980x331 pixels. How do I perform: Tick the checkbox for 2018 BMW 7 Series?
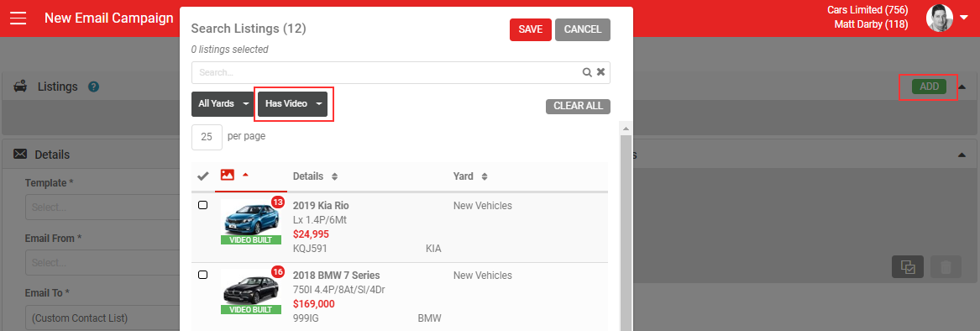coord(202,274)
